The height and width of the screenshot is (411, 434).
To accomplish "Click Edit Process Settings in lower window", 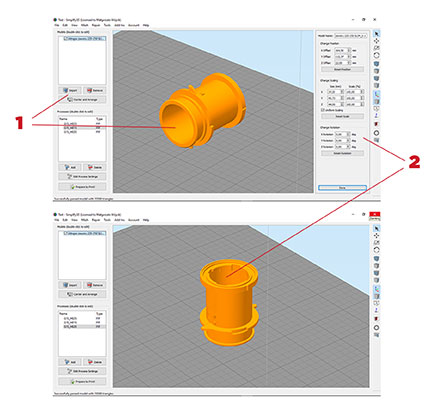I will coord(82,371).
